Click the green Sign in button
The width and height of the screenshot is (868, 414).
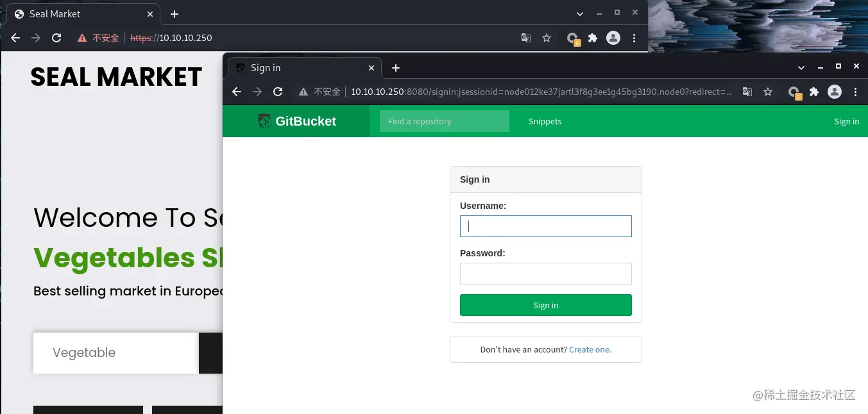546,305
